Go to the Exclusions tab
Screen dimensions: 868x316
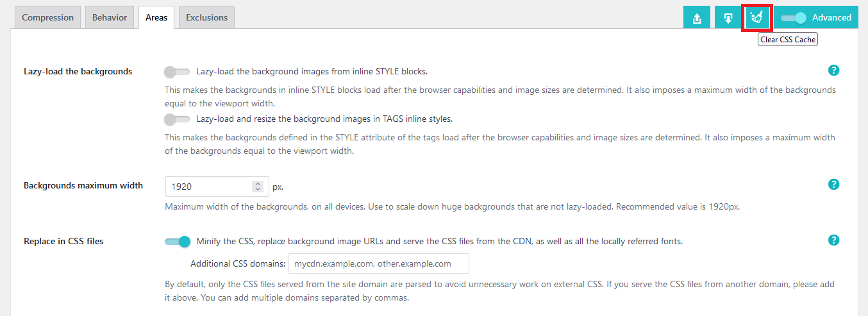click(206, 17)
